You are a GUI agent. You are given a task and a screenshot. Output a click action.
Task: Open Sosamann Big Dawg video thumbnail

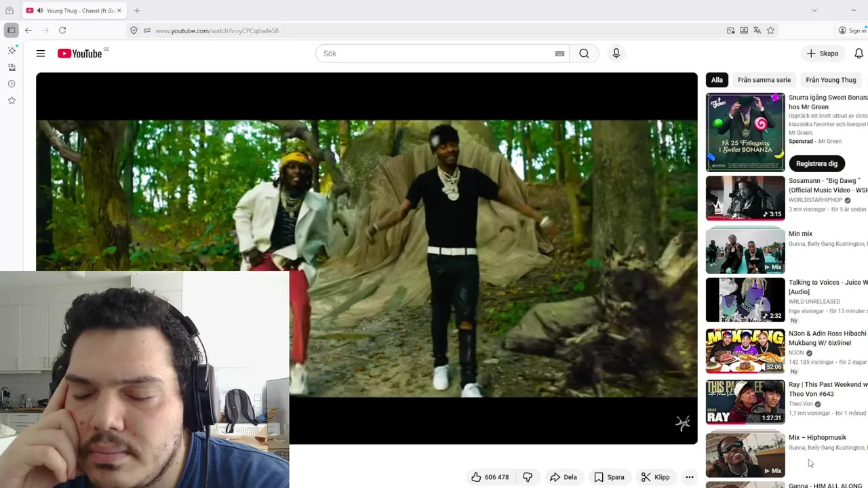(x=745, y=198)
